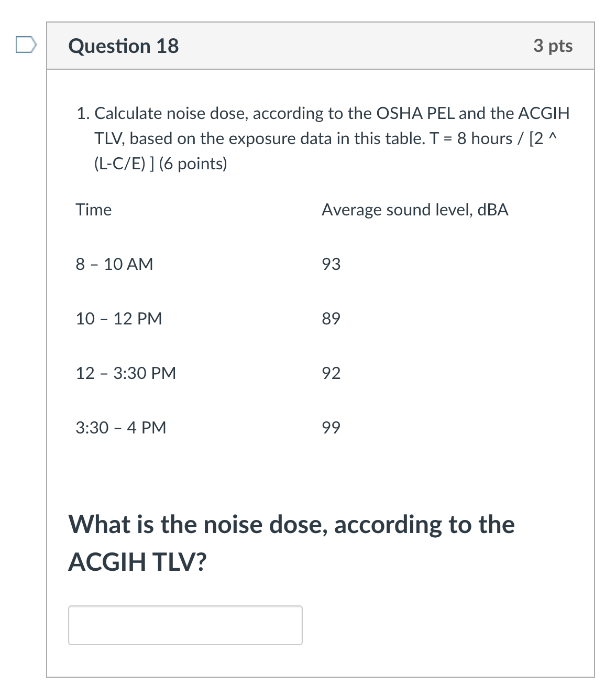Click the 10 - 12 PM row entry
616x695 pixels.
(119, 319)
